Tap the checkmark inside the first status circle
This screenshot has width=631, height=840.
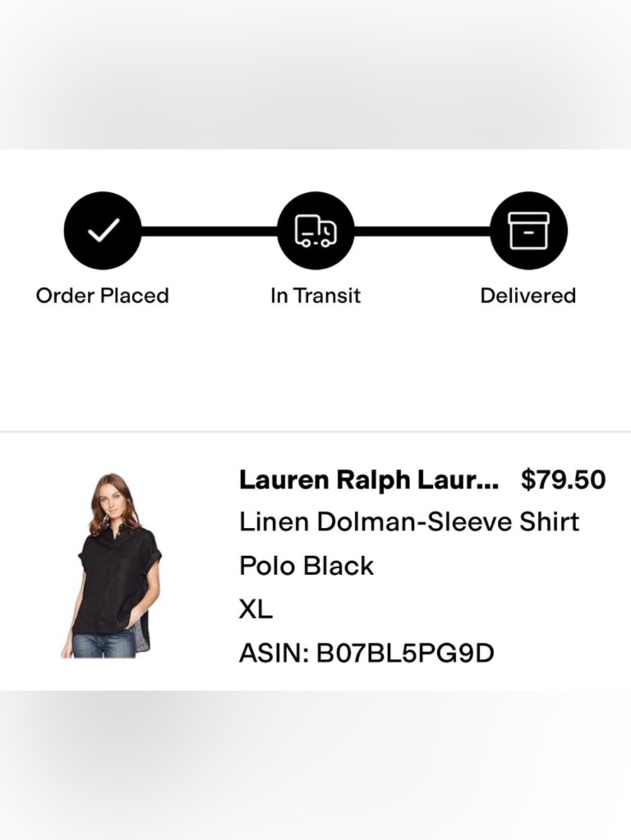pos(102,230)
